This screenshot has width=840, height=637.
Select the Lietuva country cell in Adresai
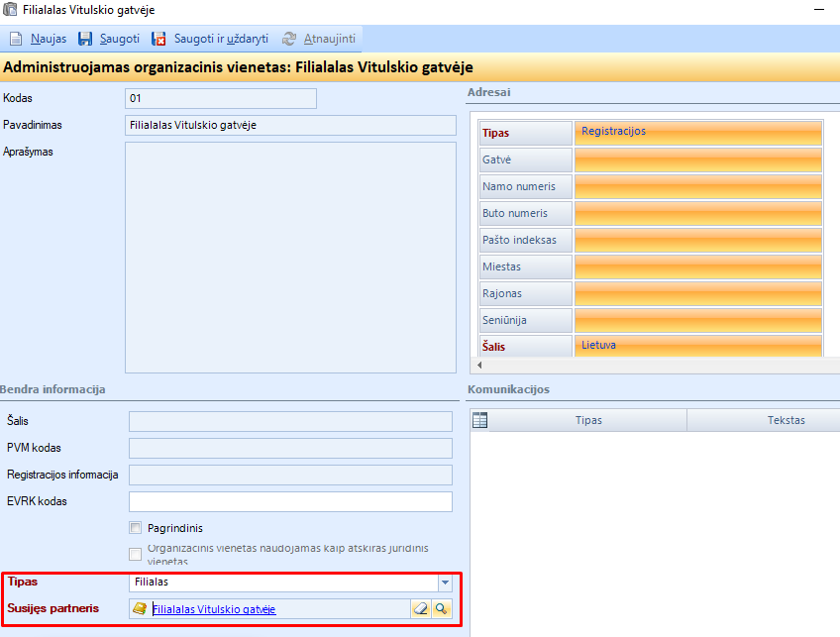698,346
